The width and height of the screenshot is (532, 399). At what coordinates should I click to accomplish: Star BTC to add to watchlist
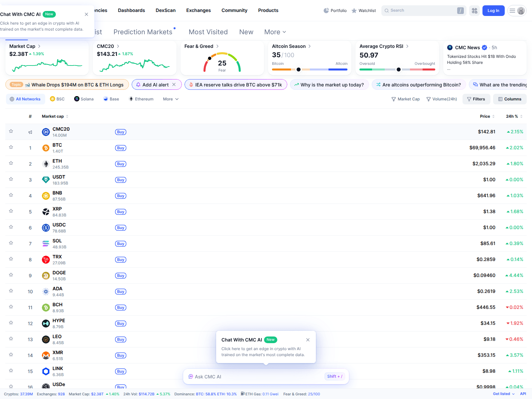coord(11,147)
